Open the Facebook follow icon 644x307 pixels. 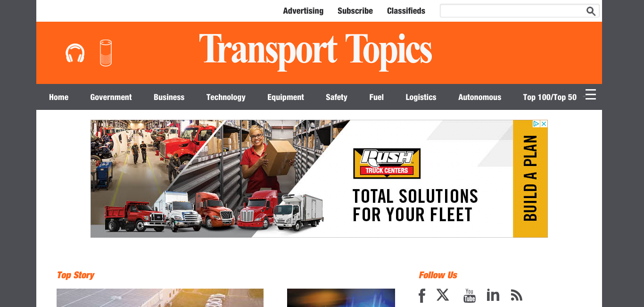(x=422, y=296)
